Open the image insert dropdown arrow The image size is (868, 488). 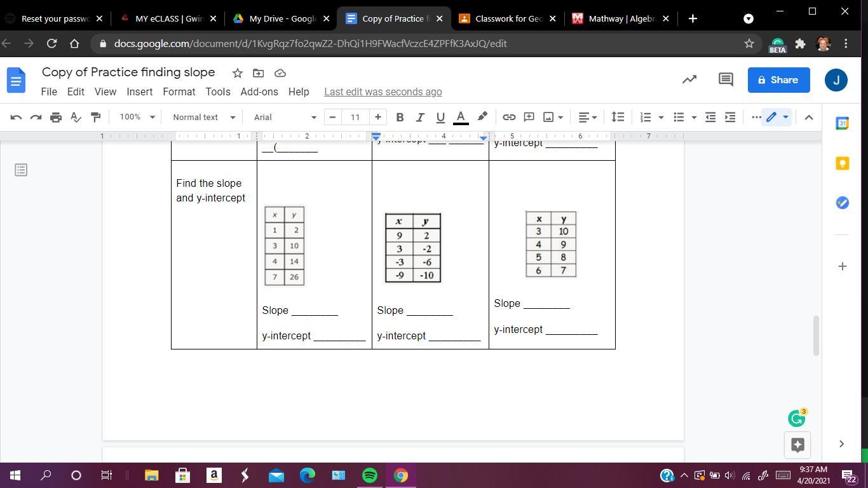tap(560, 117)
